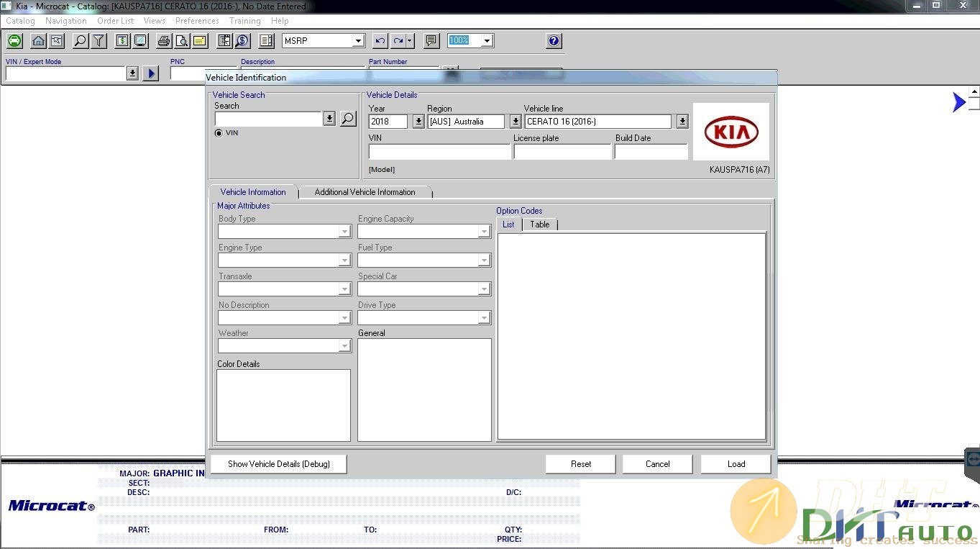The image size is (980, 549).
Task: Open the index navigation icon beside home
Action: click(56, 41)
